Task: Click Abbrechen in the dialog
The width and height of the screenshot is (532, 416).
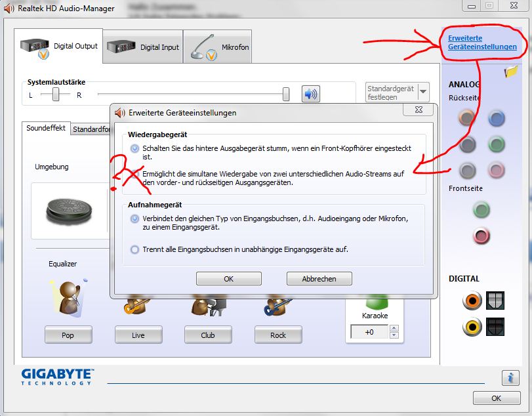Action: pyautogui.click(x=319, y=279)
